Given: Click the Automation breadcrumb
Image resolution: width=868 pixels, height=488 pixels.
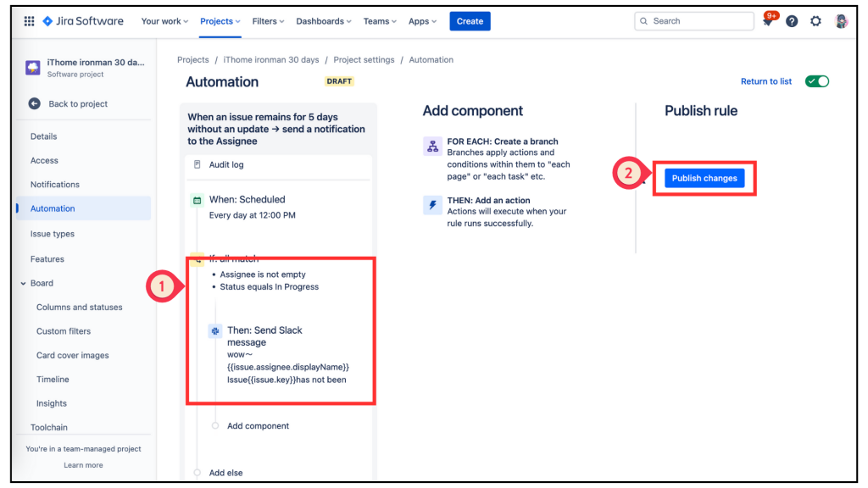Looking at the screenshot, I should pos(431,60).
